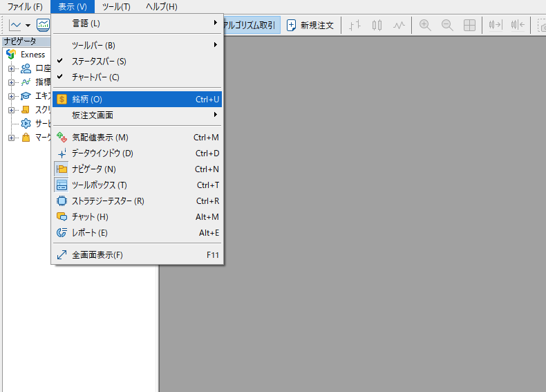Click the 新規注文 (New Order) button
This screenshot has width=546, height=392.
[310, 25]
